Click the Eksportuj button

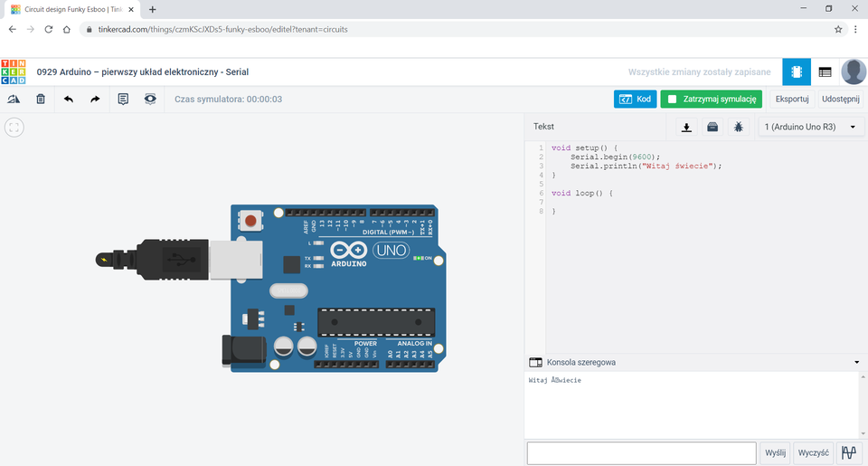(792, 100)
